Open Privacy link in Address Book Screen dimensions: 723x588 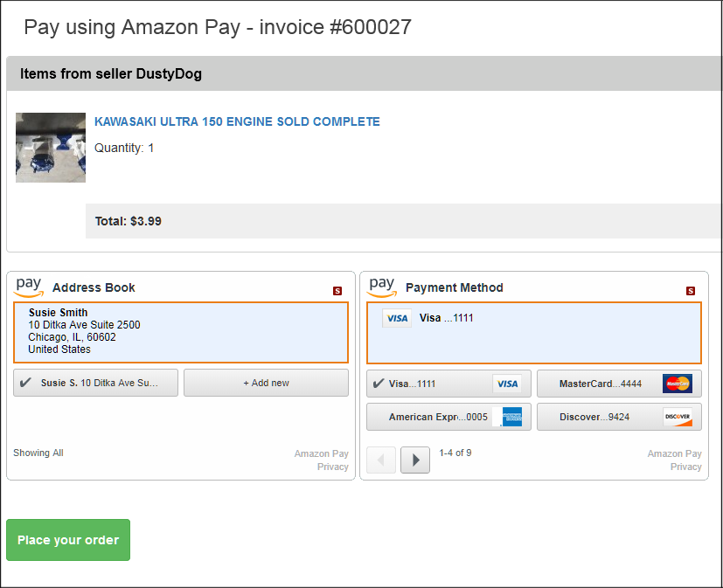pyautogui.click(x=332, y=467)
